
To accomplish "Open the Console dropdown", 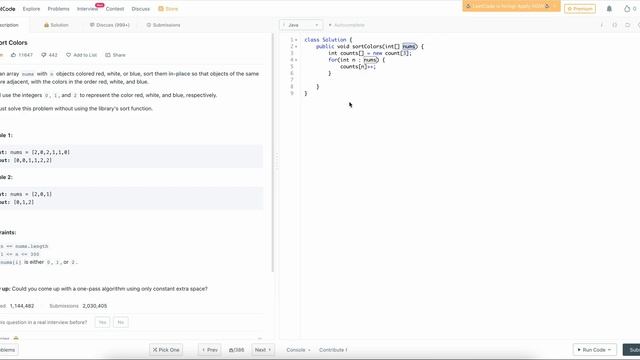I will [x=298, y=350].
